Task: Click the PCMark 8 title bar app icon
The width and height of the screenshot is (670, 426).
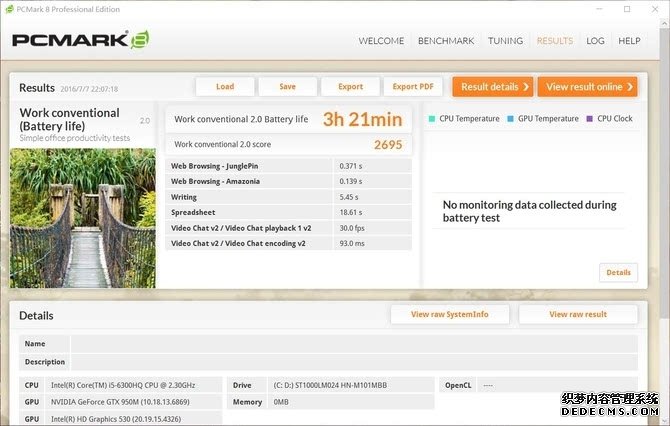Action: (x=9, y=9)
